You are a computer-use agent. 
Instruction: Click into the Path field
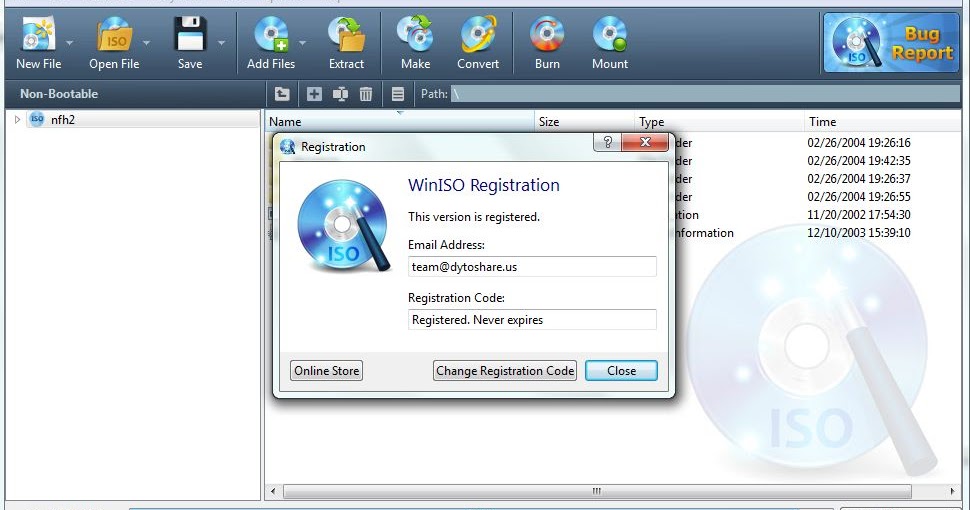(705, 94)
